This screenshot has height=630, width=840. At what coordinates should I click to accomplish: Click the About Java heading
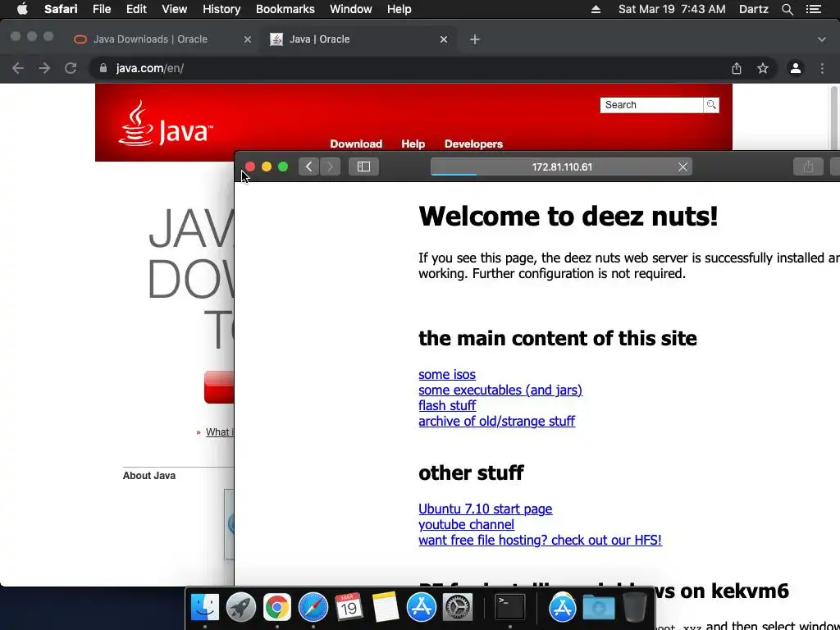click(149, 476)
